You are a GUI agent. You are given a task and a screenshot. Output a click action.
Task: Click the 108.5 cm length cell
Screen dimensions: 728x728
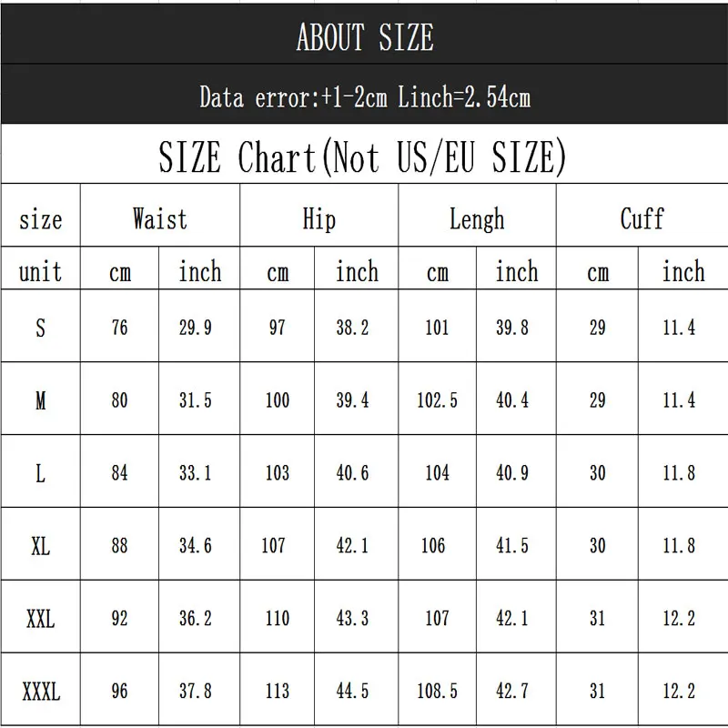click(x=437, y=693)
